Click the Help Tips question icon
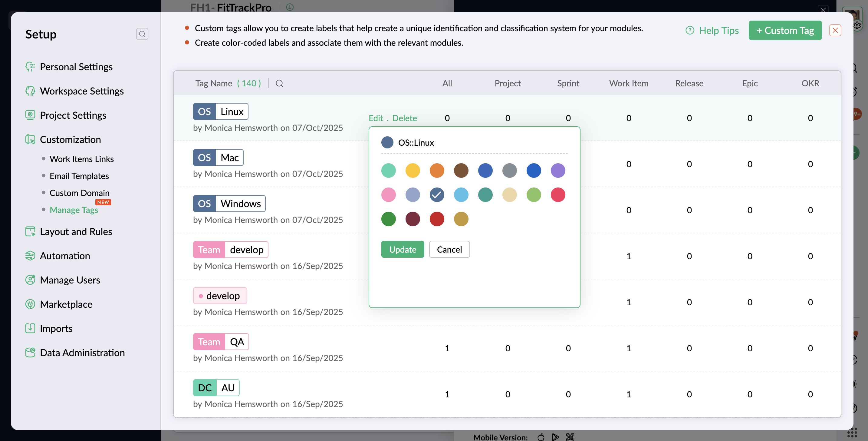Image resolution: width=868 pixels, height=441 pixels. 690,30
